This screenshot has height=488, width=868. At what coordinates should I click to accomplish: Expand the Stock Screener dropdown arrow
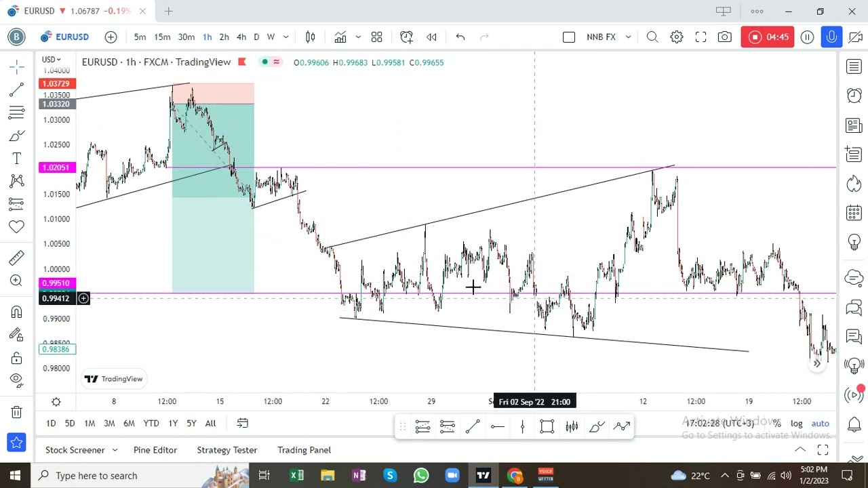[115, 450]
